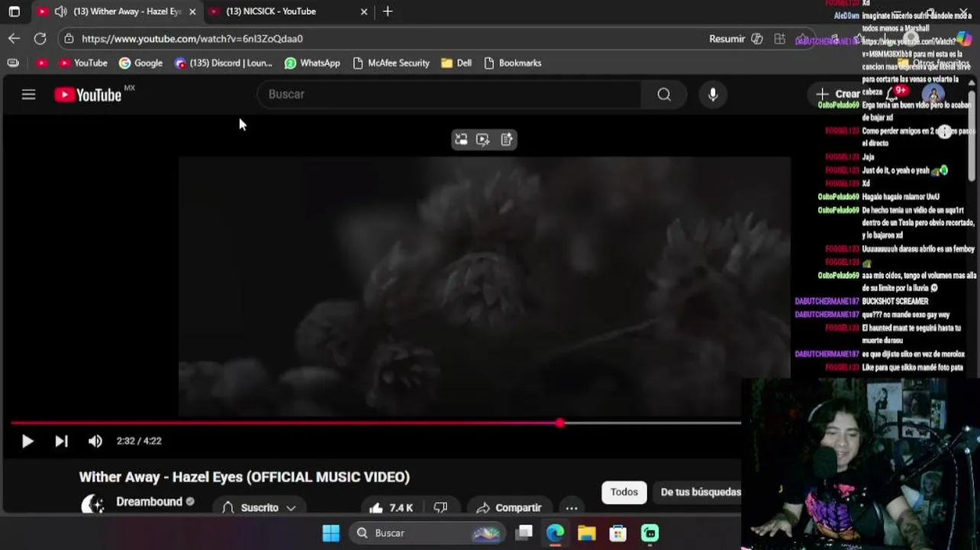This screenshot has height=550, width=980.
Task: Open the Bookmarks item in favorites bar
Action: click(x=513, y=63)
